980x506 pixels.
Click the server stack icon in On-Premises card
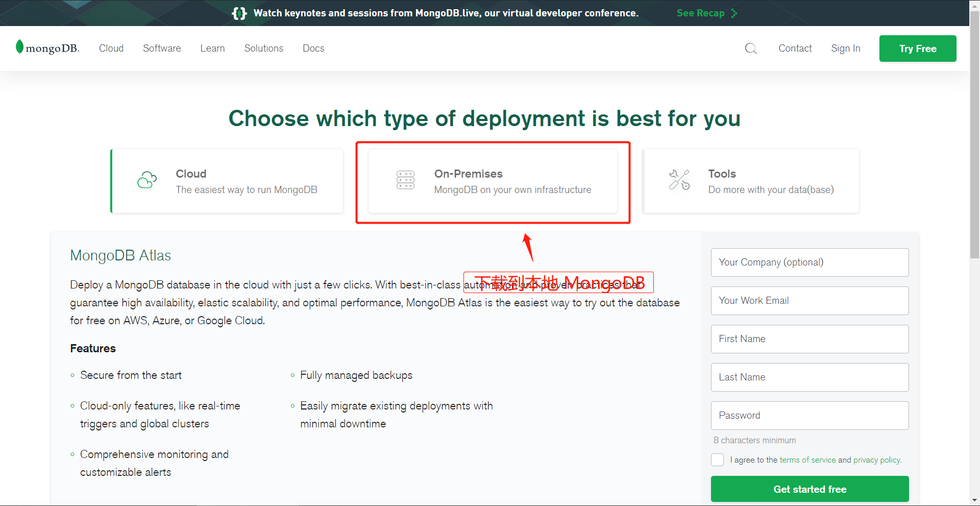[405, 180]
